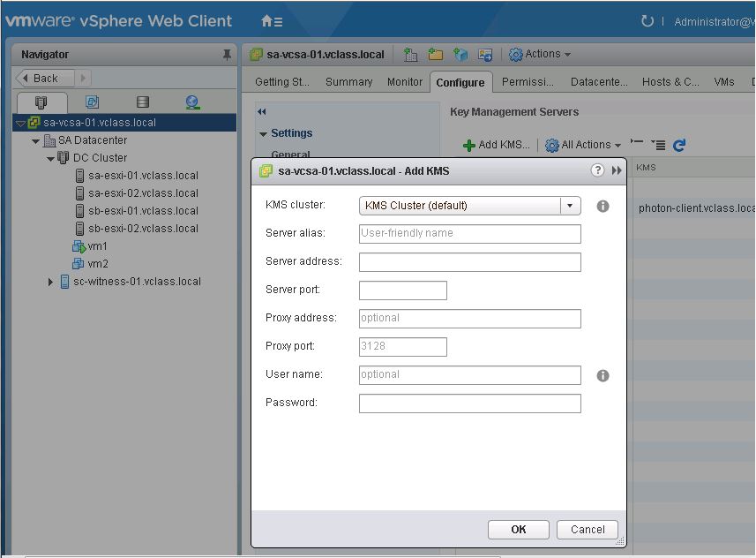Viewport: 756px width, 558px height.
Task: Refresh the Key Management Servers list
Action: (679, 145)
